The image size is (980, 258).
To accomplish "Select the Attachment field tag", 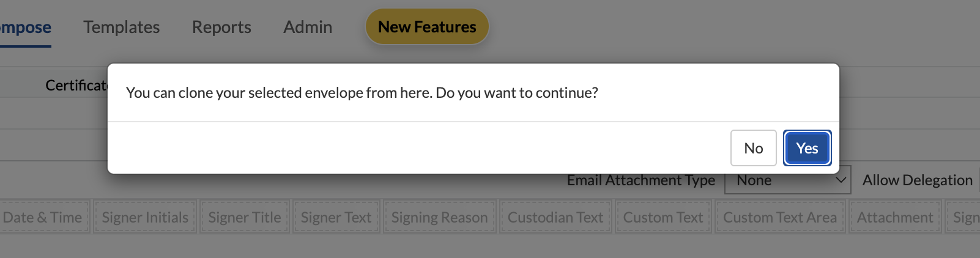I will coord(894,218).
